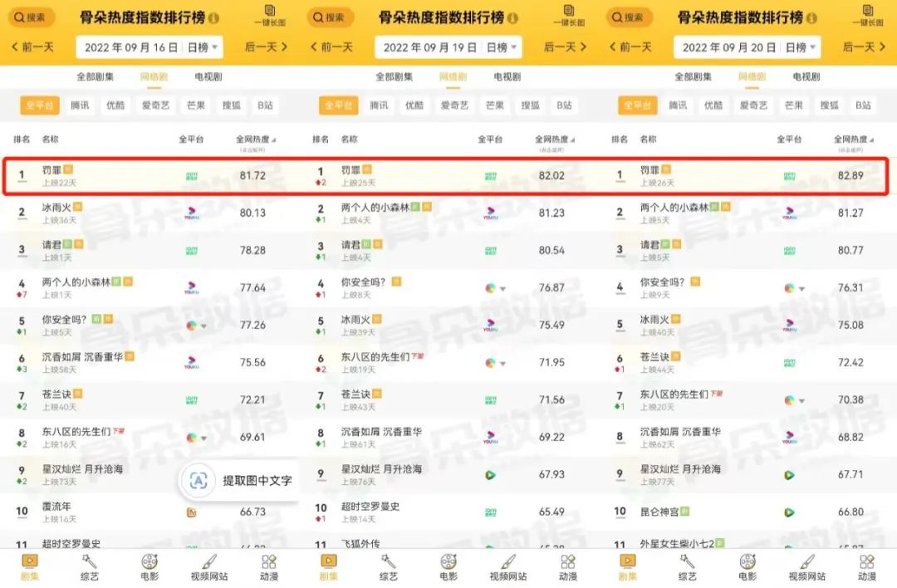This screenshot has height=588, width=897.
Task: Open 综艺 in the Sept 16 panel's bottom bar
Action: pyautogui.click(x=89, y=567)
